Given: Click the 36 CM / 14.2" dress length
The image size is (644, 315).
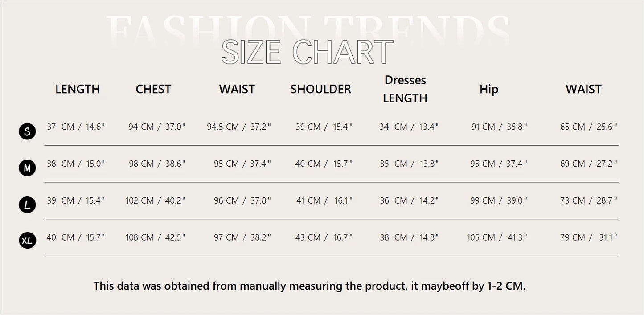Looking at the screenshot, I should [409, 201].
